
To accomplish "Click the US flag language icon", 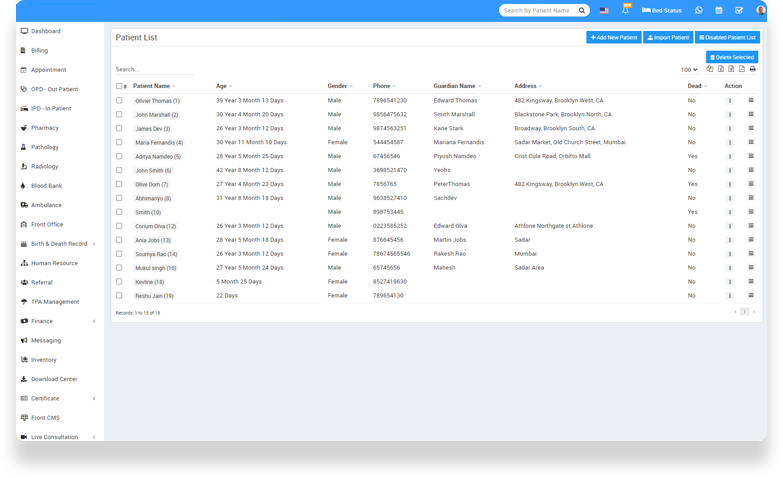I will [x=604, y=10].
